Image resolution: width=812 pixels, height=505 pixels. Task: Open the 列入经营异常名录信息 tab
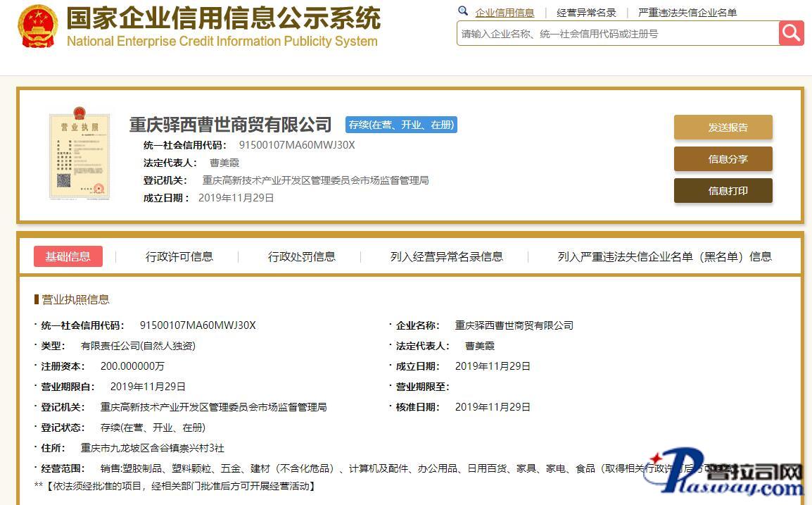coord(447,256)
